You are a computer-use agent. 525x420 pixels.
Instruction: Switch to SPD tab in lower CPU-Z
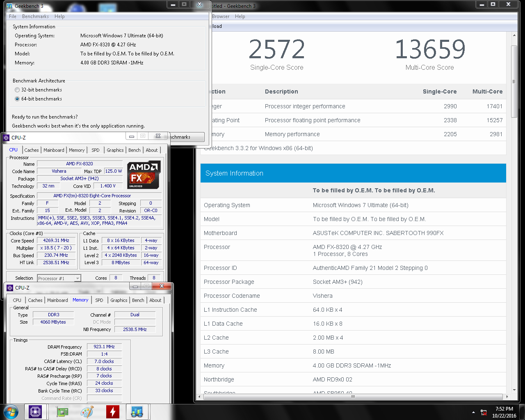pyautogui.click(x=99, y=300)
